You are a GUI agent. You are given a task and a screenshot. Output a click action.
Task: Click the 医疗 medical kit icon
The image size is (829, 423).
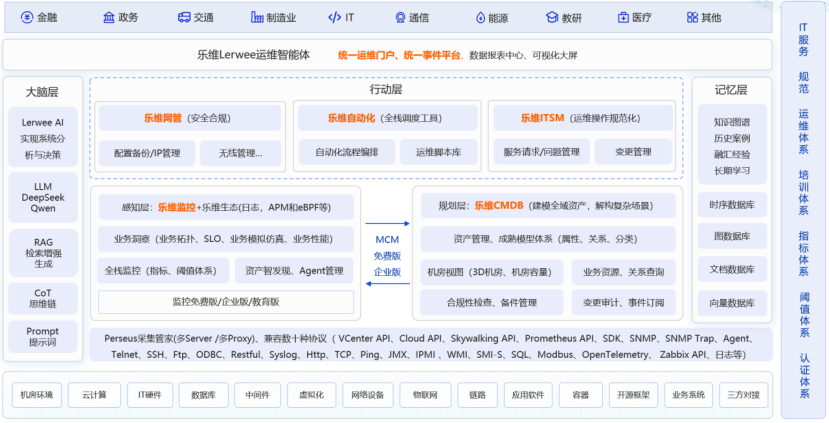[623, 17]
